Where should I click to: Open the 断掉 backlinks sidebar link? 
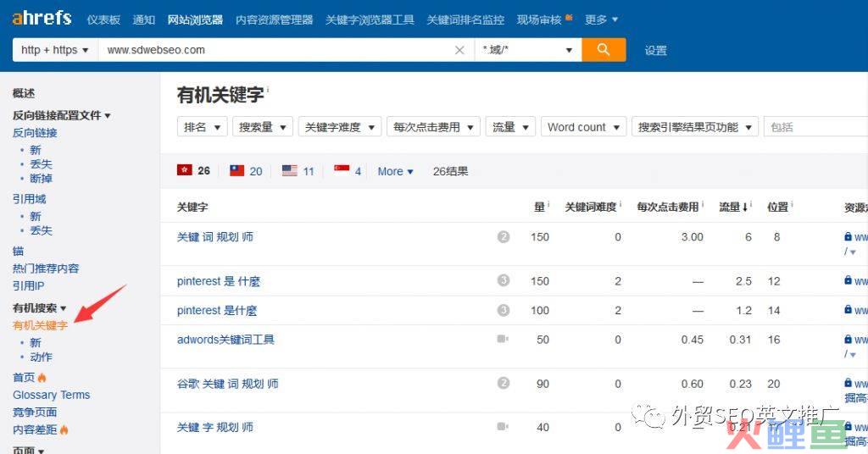pos(41,178)
